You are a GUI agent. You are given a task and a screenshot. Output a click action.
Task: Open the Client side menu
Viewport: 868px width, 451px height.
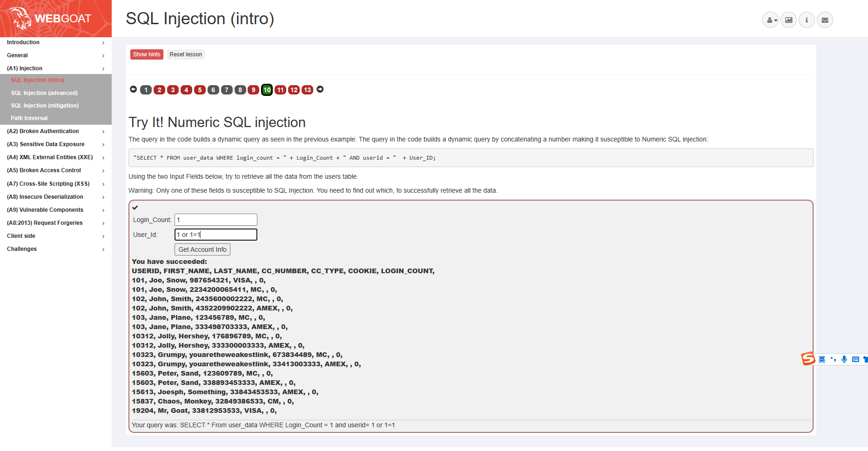tap(56, 236)
